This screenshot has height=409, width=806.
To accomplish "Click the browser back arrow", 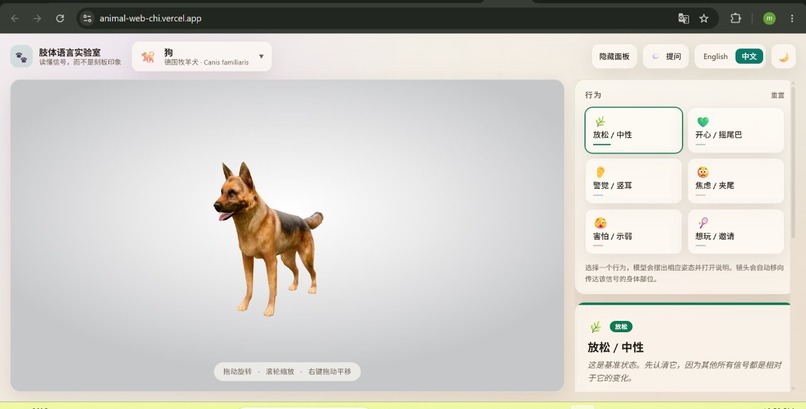I will click(15, 18).
